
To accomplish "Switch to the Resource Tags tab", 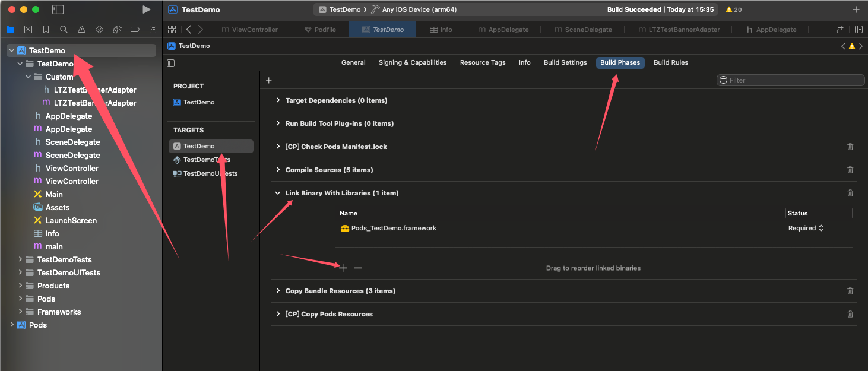I will [x=483, y=62].
